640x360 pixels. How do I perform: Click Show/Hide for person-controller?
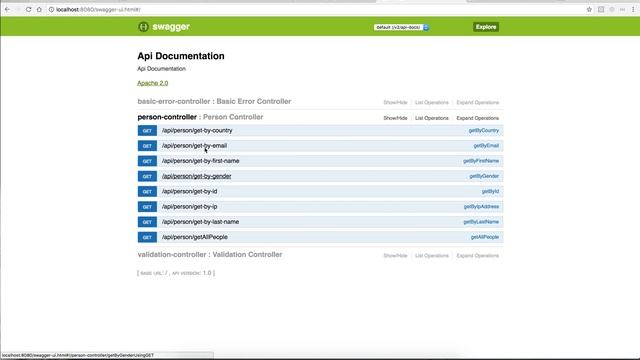point(395,118)
